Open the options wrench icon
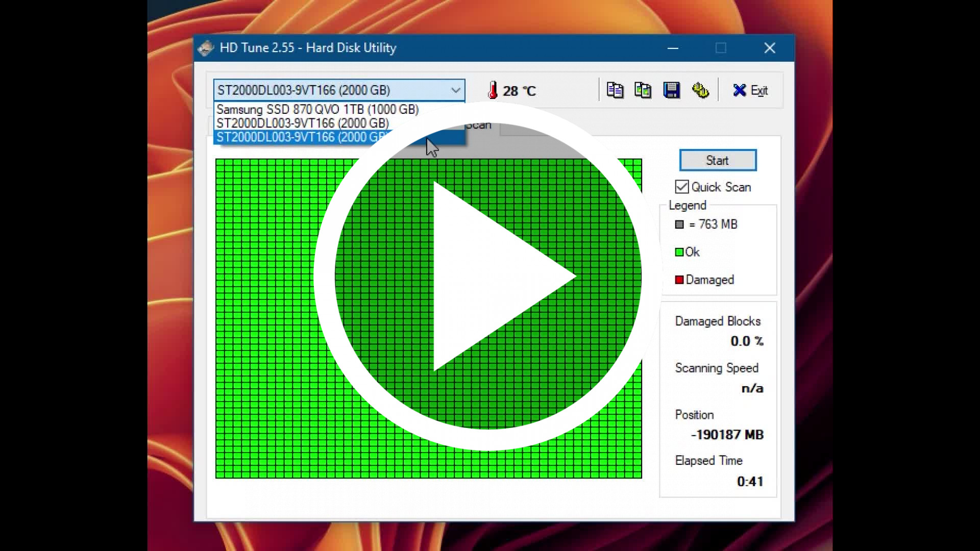Screen dimensions: 980x551 700,90
